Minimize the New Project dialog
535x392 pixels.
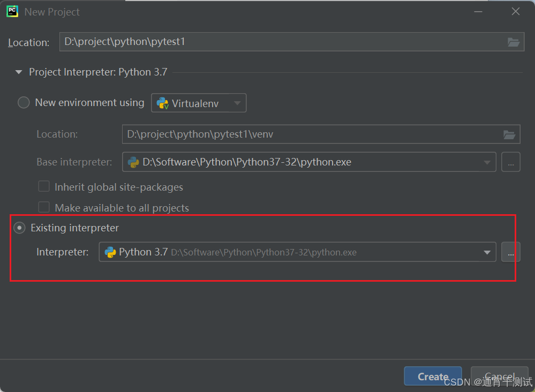[x=478, y=12]
